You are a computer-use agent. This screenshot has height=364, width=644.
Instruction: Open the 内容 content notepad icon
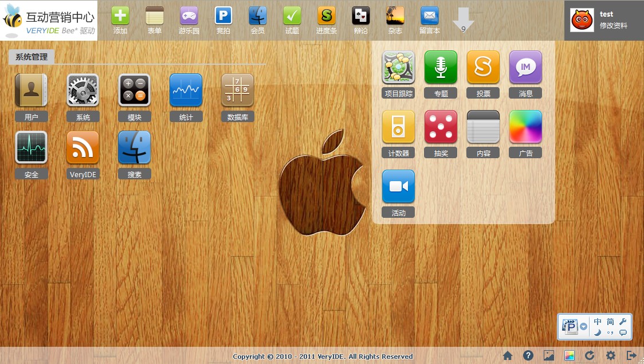pyautogui.click(x=483, y=127)
